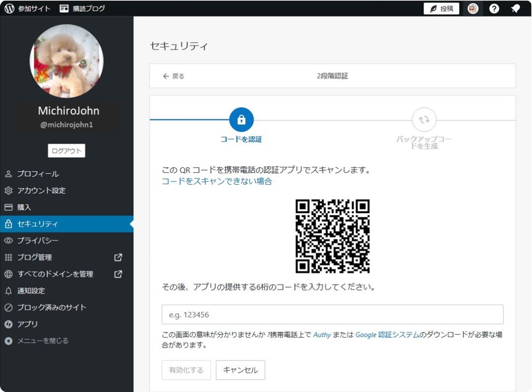Click the pencil icon on the 投稿 button
This screenshot has width=532, height=392.
coord(432,8)
